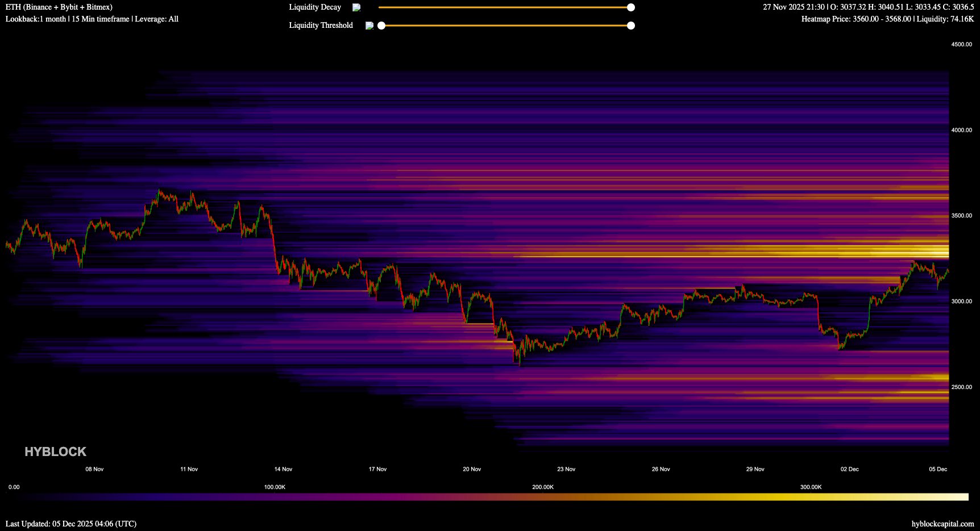Viewport: 980px width, 531px height.
Task: Open the hyblockcapital.com link
Action: [942, 524]
